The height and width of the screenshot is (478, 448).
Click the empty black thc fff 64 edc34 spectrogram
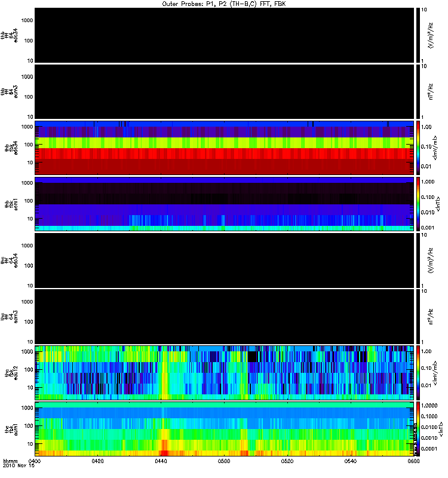[224, 261]
